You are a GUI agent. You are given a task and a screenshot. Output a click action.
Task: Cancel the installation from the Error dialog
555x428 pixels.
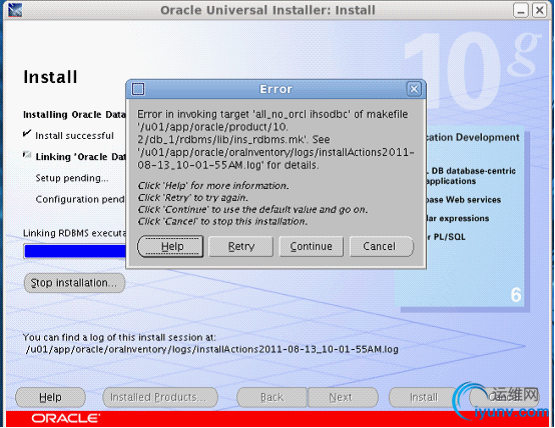pos(381,246)
